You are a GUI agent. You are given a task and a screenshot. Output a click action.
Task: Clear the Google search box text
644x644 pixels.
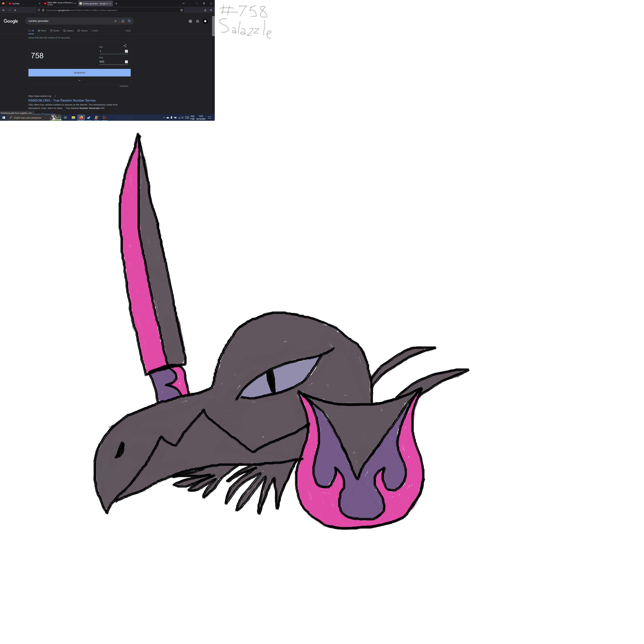pos(115,21)
